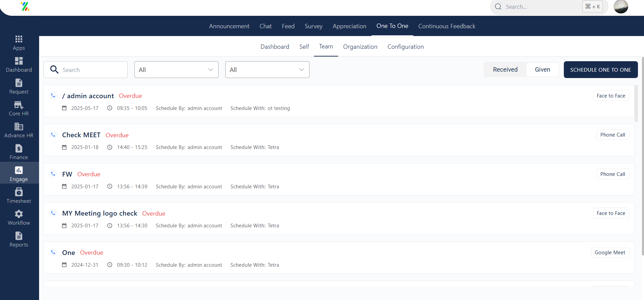The height and width of the screenshot is (300, 644).
Task: Open the Apps grid icon
Action: pyautogui.click(x=19, y=39)
